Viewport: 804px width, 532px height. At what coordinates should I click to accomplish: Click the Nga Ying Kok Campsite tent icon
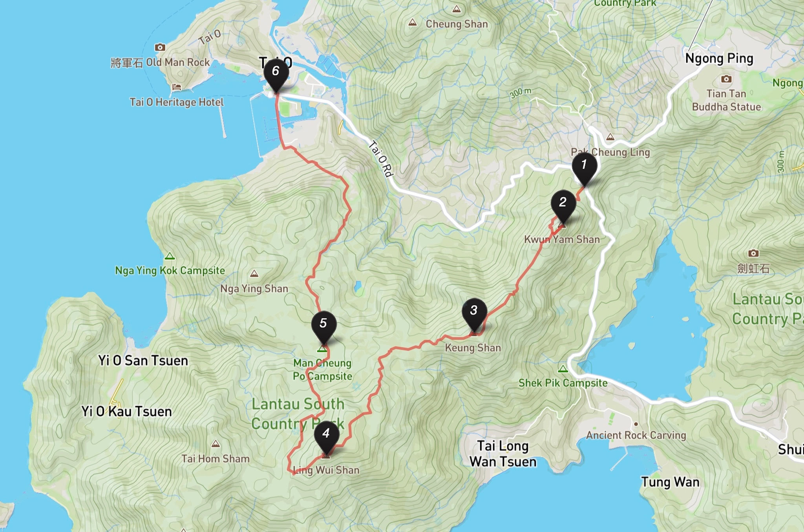(170, 256)
